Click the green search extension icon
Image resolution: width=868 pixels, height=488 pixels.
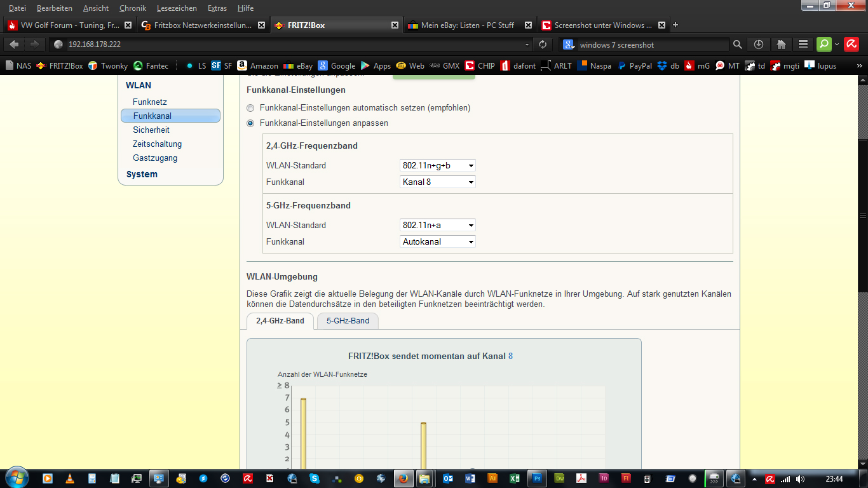(824, 44)
